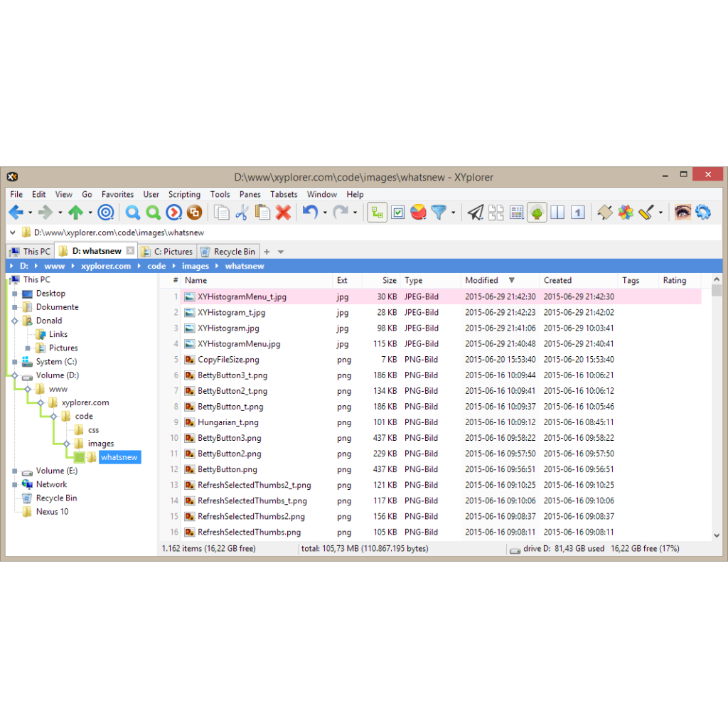Select Nexus 10 in the tree
The height and width of the screenshot is (728, 728).
click(52, 512)
